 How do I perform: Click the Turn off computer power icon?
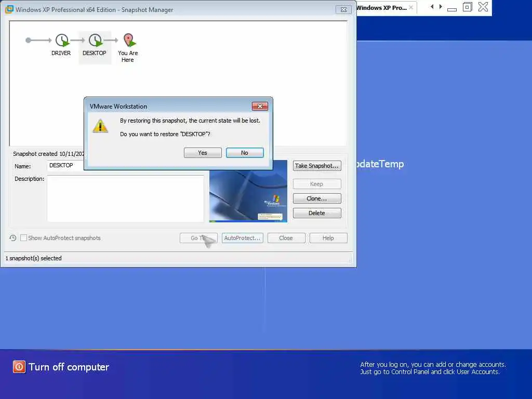click(x=19, y=367)
